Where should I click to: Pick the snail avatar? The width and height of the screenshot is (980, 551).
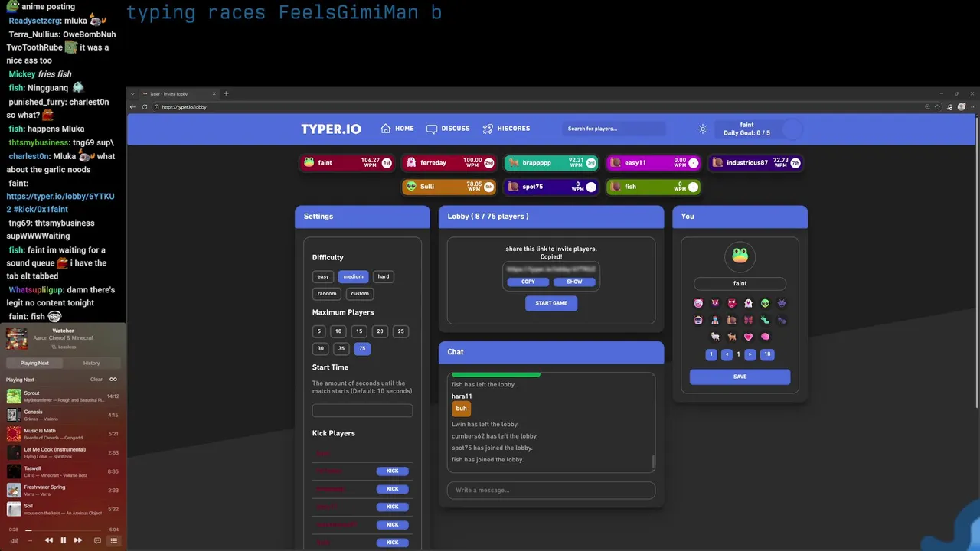731,320
